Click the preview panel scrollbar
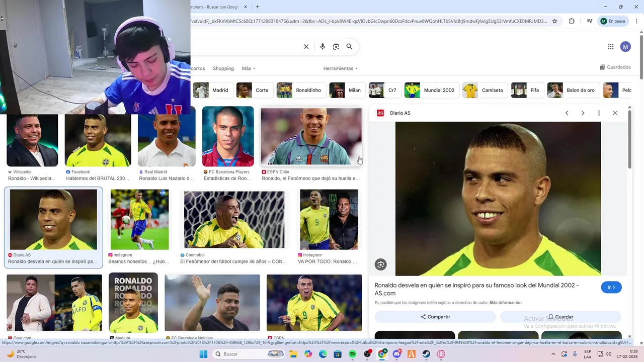The height and width of the screenshot is (362, 644). [630, 138]
